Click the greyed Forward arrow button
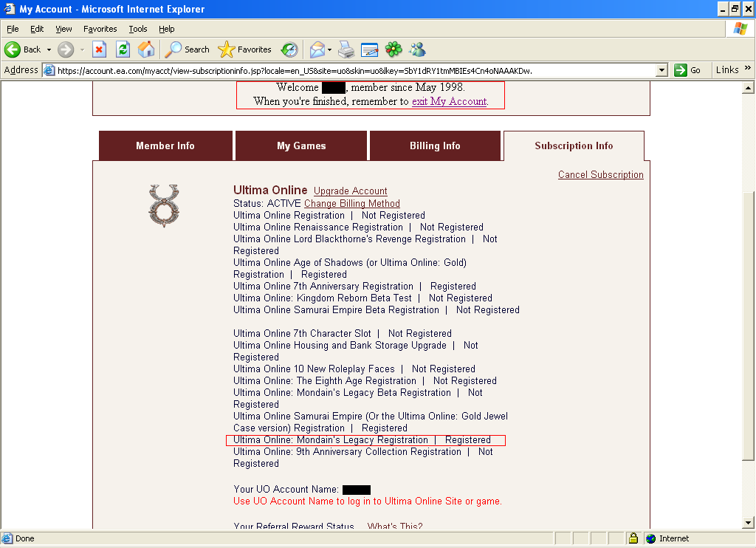756x548 pixels. (66, 49)
